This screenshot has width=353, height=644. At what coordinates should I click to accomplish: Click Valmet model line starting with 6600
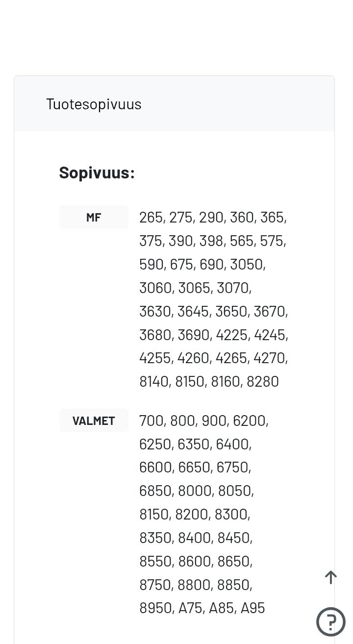click(195, 467)
